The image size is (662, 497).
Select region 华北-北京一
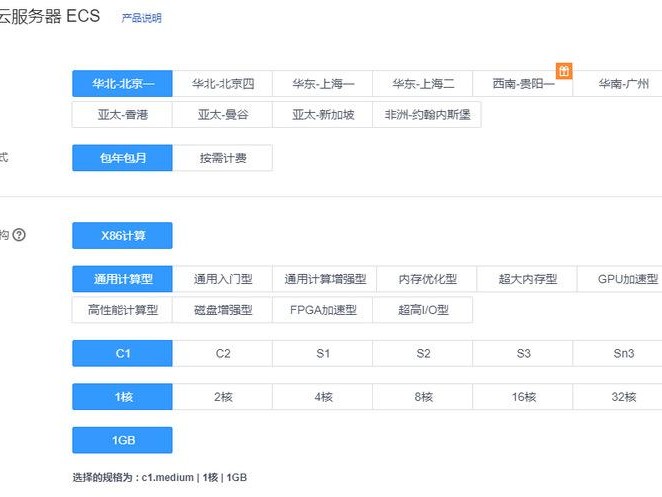[122, 84]
